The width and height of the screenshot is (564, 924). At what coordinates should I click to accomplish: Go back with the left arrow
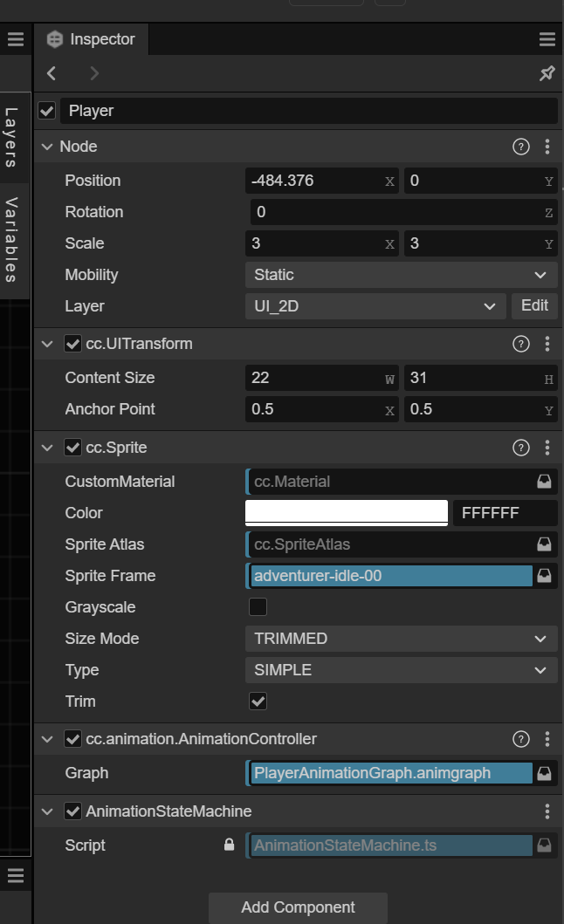point(52,74)
